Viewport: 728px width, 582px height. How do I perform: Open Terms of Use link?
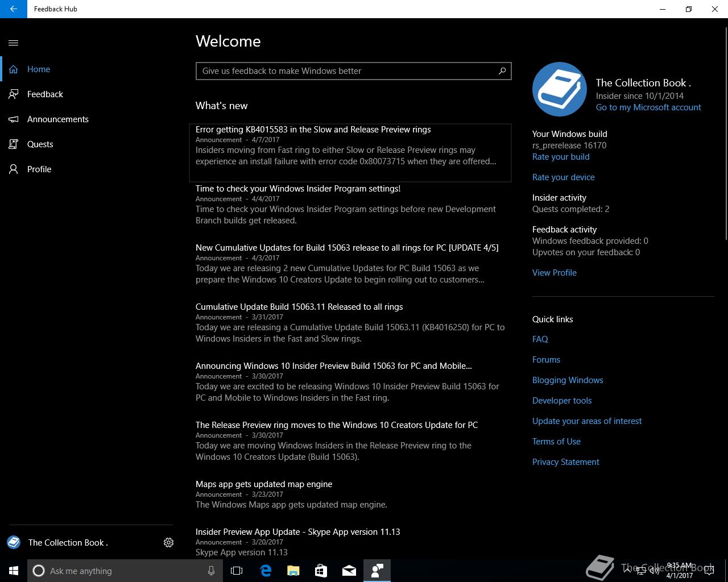click(556, 442)
